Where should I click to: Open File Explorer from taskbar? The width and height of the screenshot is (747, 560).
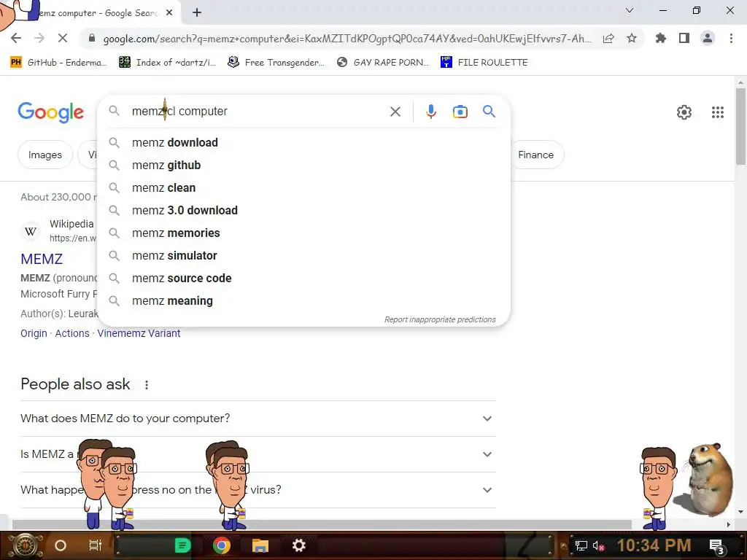tap(260, 545)
